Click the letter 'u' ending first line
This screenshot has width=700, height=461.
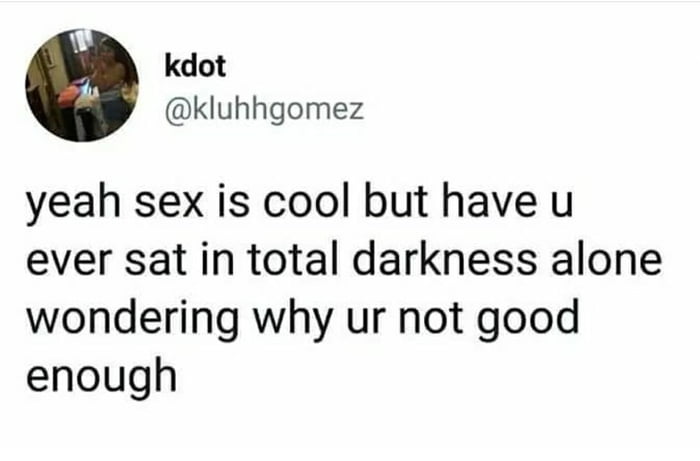(562, 205)
